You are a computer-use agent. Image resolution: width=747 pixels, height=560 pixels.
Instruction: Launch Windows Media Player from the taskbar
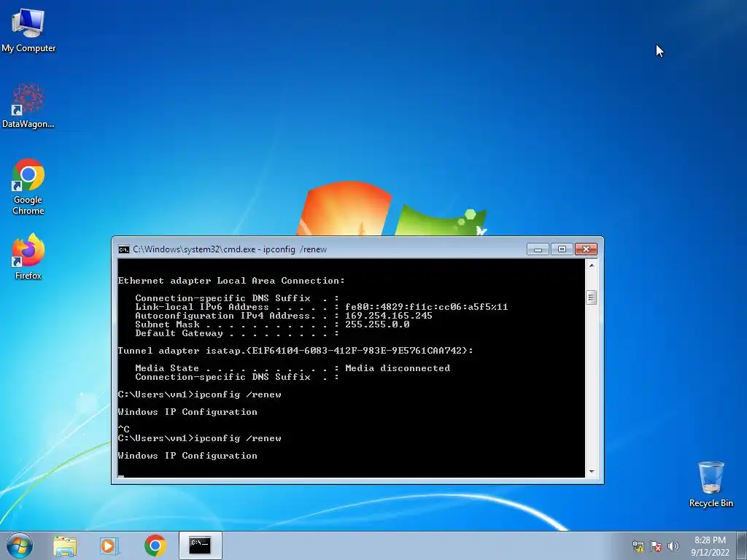109,545
